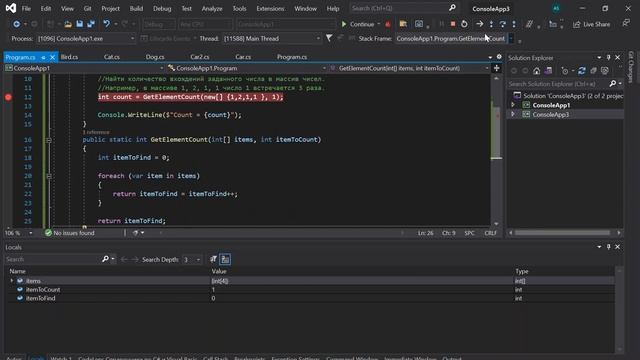Click the Show Next Statement arrow icon
The width and height of the screenshot is (640, 360).
click(x=480, y=24)
